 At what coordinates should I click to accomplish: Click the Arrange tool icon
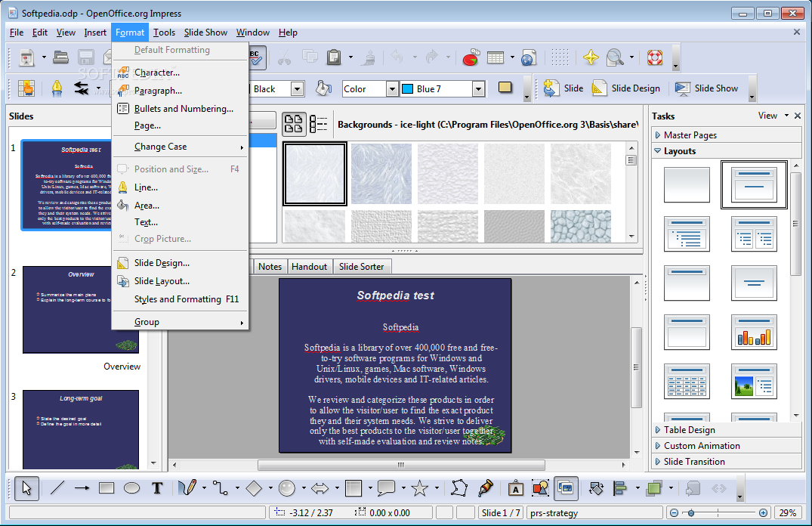pyautogui.click(x=654, y=488)
